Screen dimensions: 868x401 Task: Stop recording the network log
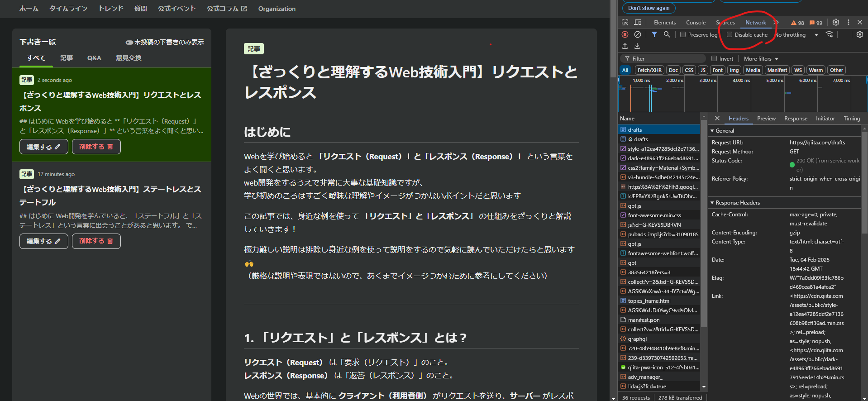pyautogui.click(x=625, y=34)
